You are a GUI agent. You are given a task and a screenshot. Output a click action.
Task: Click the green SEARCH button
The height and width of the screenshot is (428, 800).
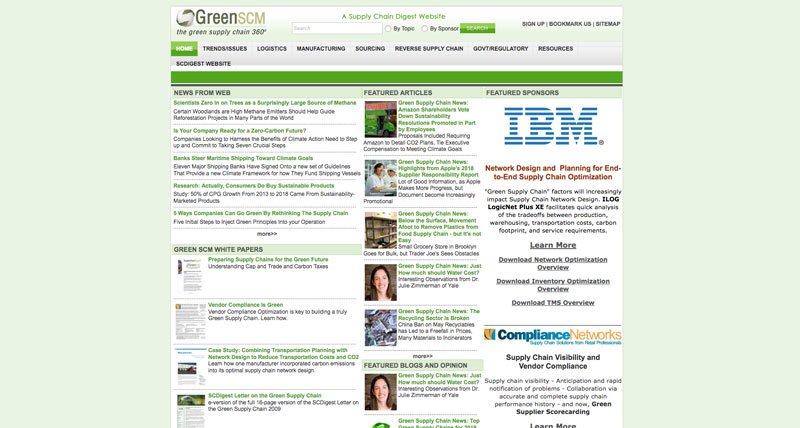[x=477, y=29]
